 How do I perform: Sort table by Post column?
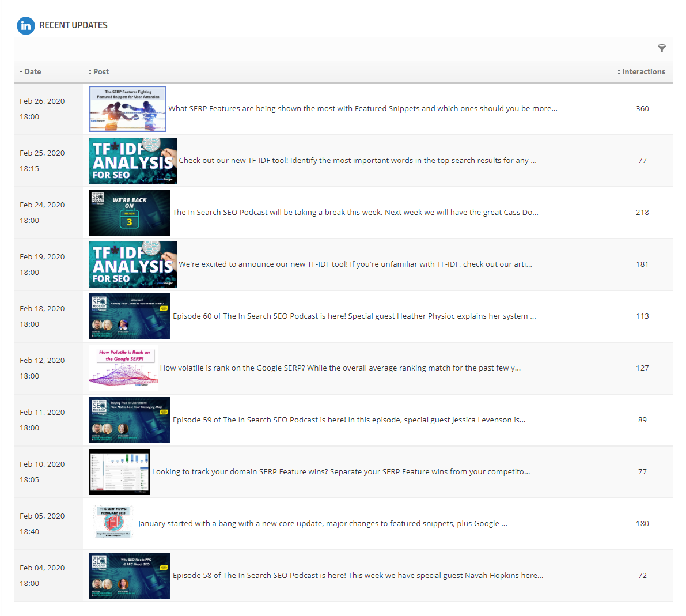tap(101, 72)
